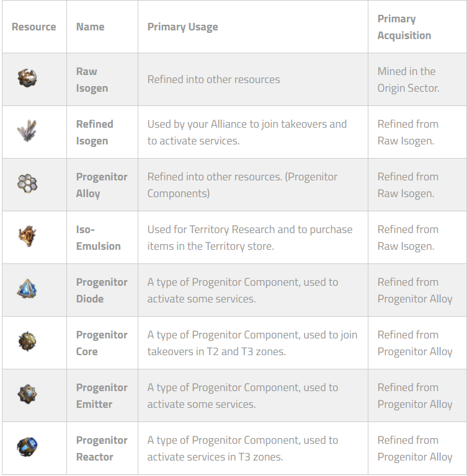Click the Progenitor Emitter name text
The image size is (467, 476).
101,396
